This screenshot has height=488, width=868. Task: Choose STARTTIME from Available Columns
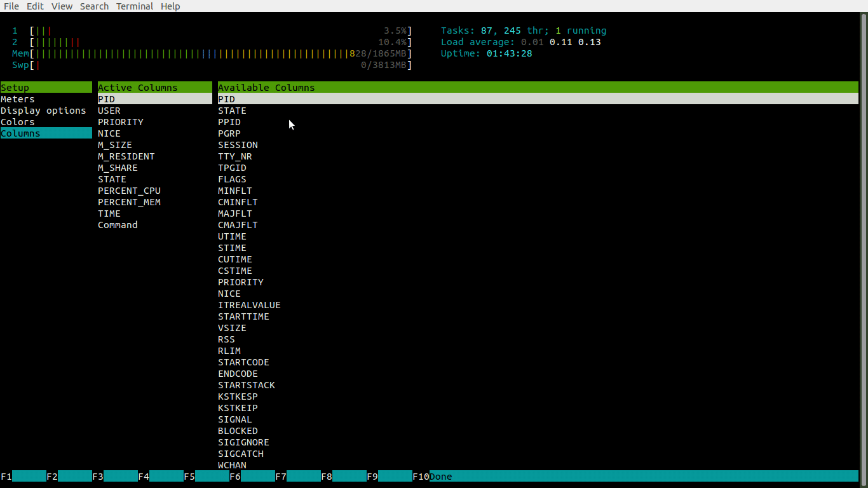[x=243, y=316]
